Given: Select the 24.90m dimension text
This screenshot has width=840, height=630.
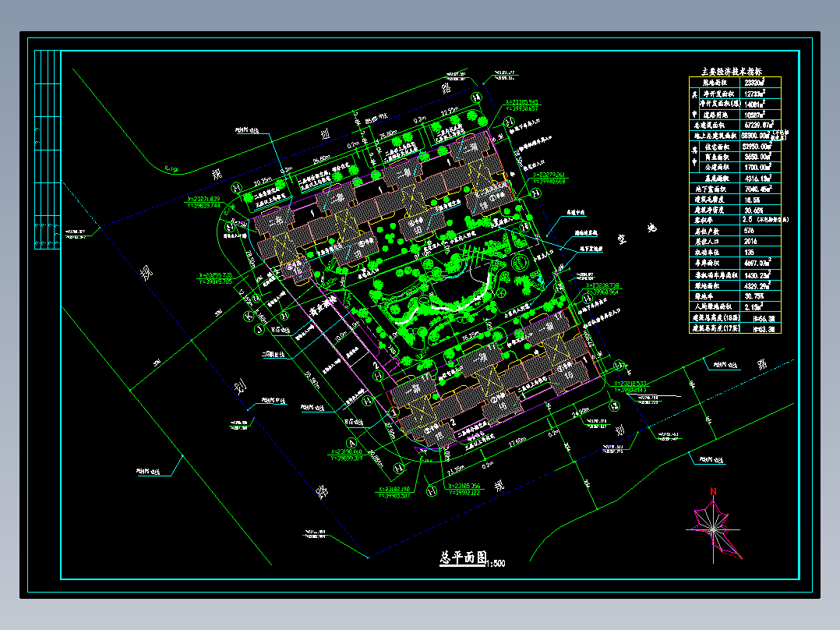Looking at the screenshot, I should pyautogui.click(x=581, y=412).
